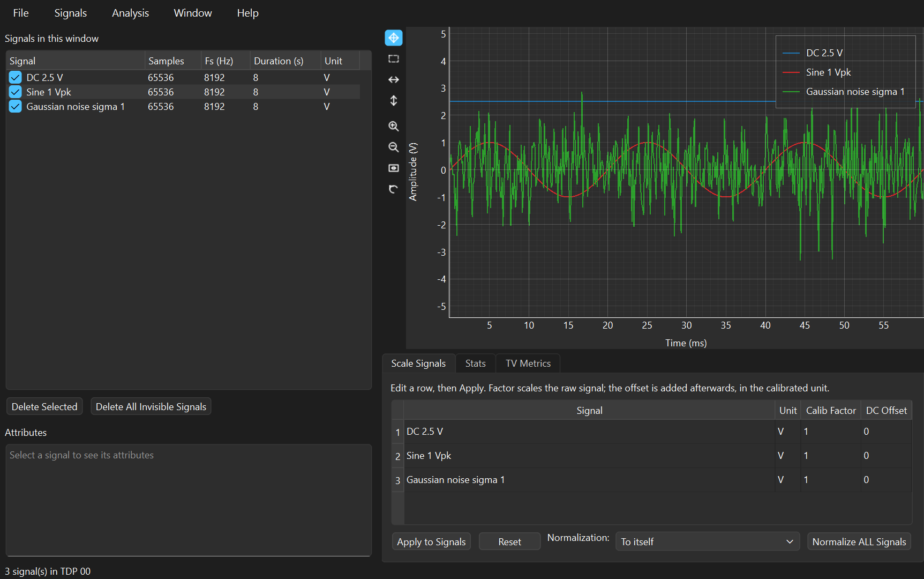Uncheck the DC 2.5 V signal checkbox
Screen dimensions: 924x579
pyautogui.click(x=15, y=78)
